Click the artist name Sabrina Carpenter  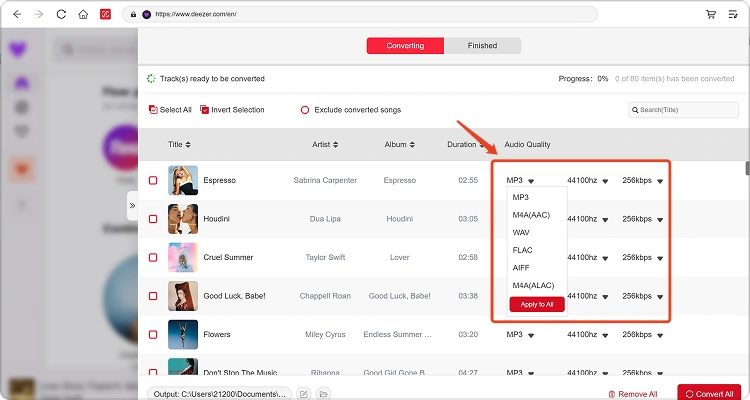pos(325,180)
